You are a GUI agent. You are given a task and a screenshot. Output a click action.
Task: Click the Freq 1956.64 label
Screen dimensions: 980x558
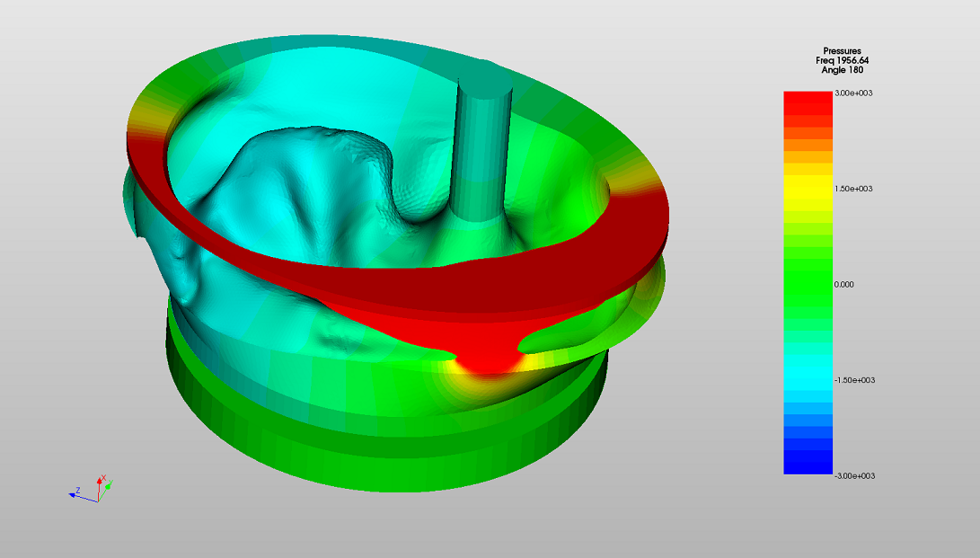(x=844, y=60)
